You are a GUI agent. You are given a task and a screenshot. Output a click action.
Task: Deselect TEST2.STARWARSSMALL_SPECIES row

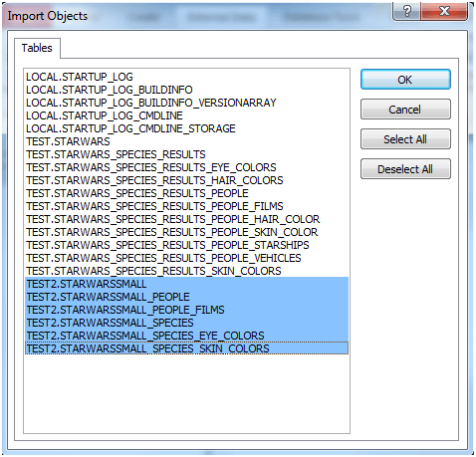(x=186, y=323)
